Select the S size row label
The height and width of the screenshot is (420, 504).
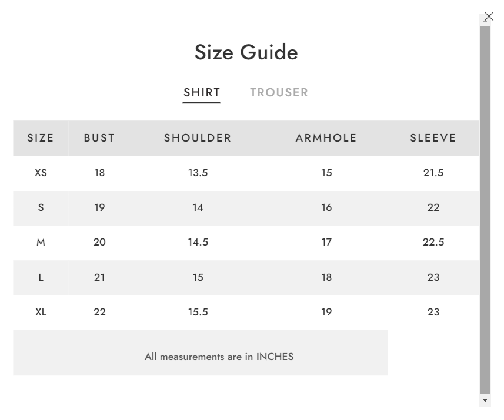tap(41, 207)
